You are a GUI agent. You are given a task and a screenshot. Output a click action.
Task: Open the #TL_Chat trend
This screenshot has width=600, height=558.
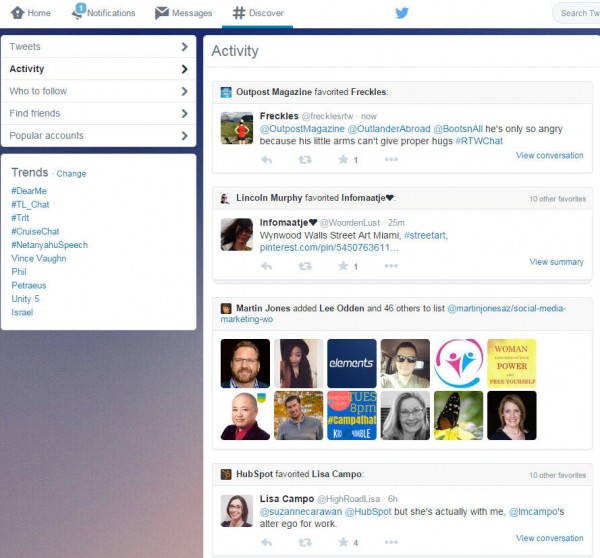[30, 204]
